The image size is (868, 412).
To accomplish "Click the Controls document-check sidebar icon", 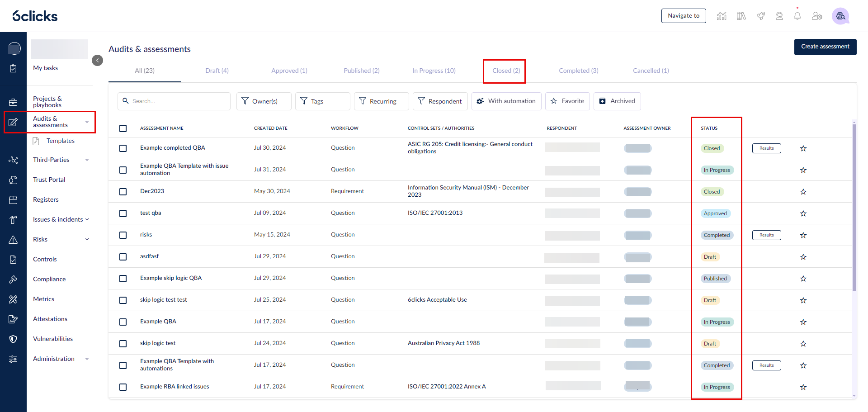I will [x=13, y=260].
